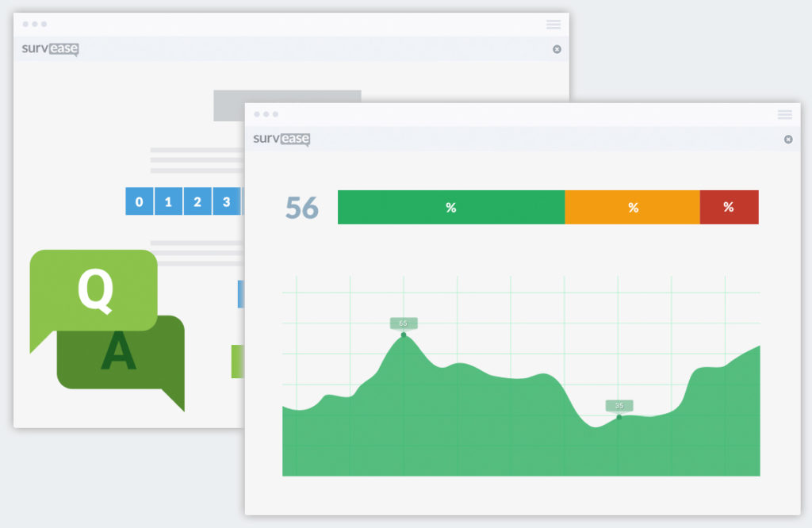Click the red percent bar segment
The height and width of the screenshot is (528, 812).
point(730,207)
